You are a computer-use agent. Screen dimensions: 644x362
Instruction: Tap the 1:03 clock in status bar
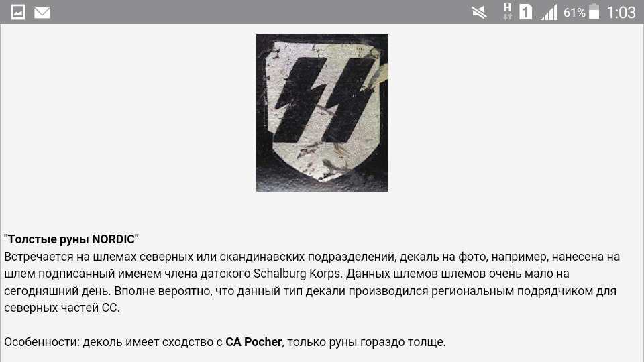[x=621, y=13]
